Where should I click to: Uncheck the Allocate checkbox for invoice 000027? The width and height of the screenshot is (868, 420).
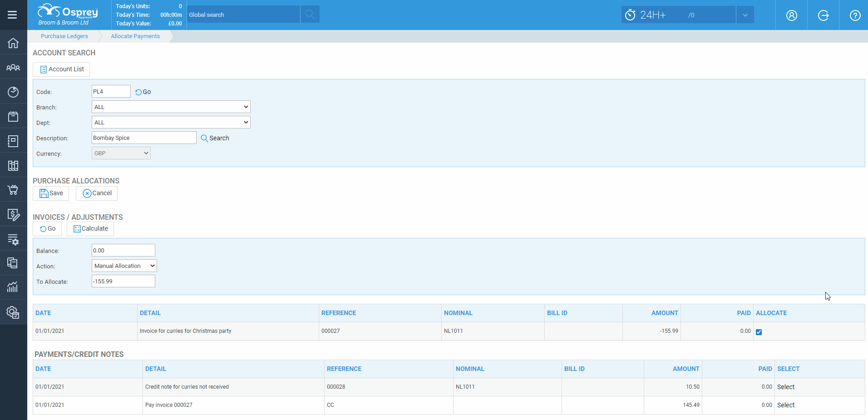point(759,332)
